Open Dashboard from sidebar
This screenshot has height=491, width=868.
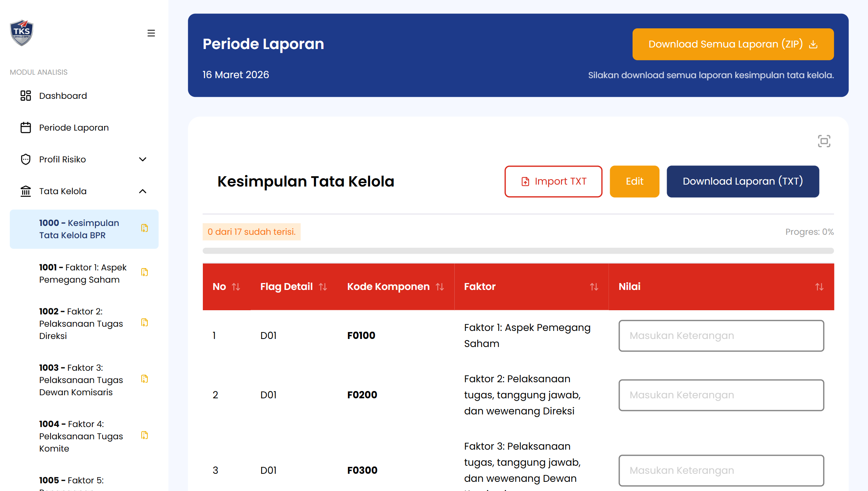[63, 96]
